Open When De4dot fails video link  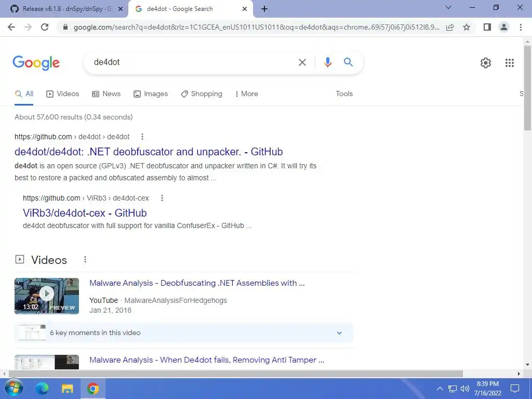pyautogui.click(x=207, y=360)
